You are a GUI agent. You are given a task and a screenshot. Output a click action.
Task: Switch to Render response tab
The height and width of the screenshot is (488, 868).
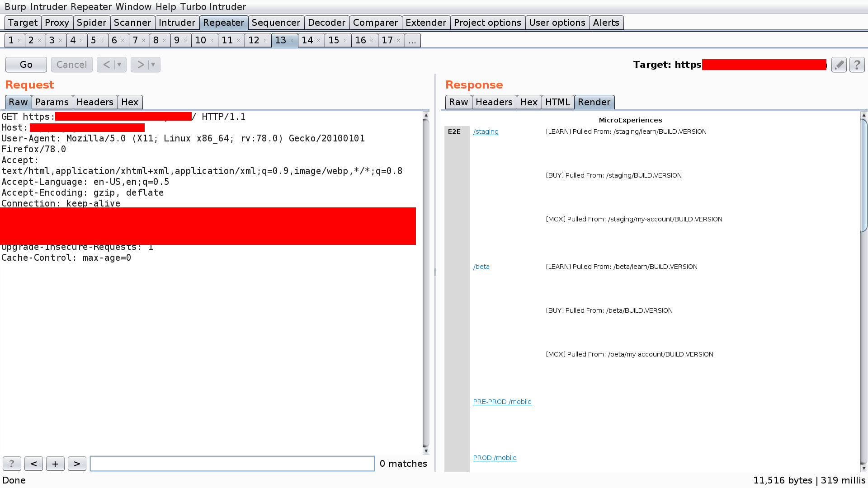coord(594,102)
